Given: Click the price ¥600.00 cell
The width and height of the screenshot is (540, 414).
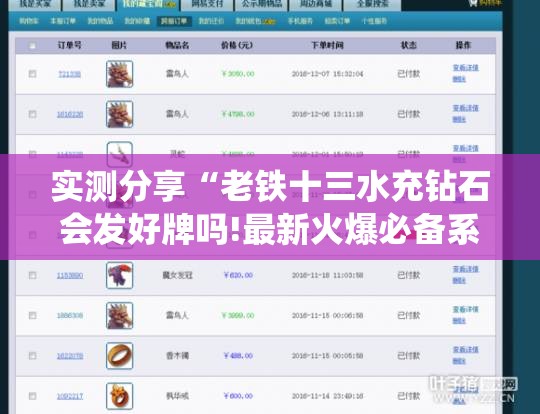Looking at the screenshot, I should pyautogui.click(x=238, y=396).
